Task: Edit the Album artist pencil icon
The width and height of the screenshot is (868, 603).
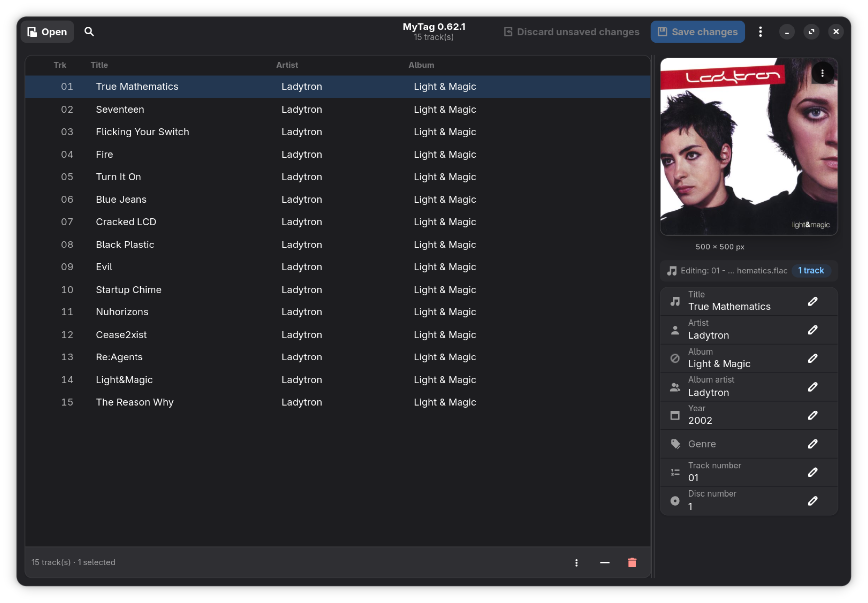Action: [812, 387]
